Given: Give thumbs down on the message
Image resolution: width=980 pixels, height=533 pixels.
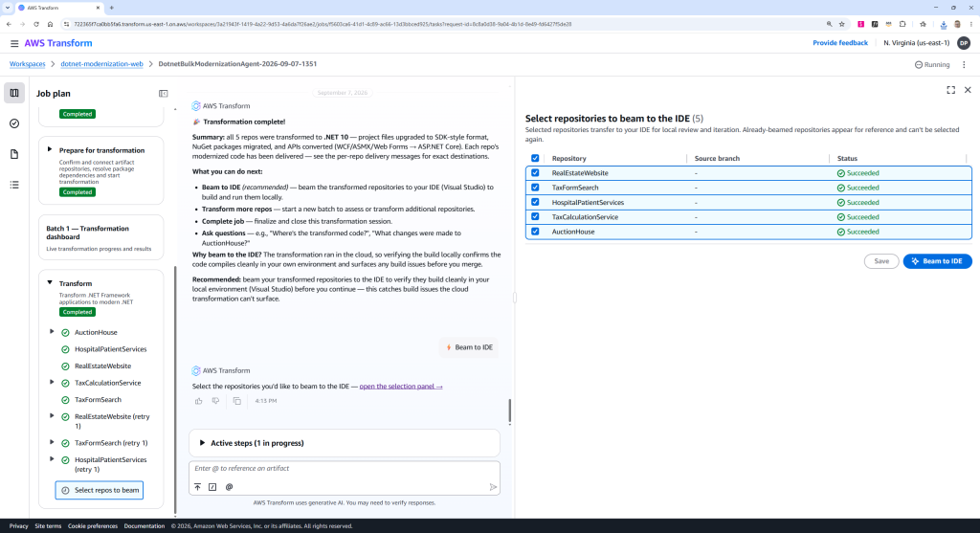Looking at the screenshot, I should click(x=215, y=401).
